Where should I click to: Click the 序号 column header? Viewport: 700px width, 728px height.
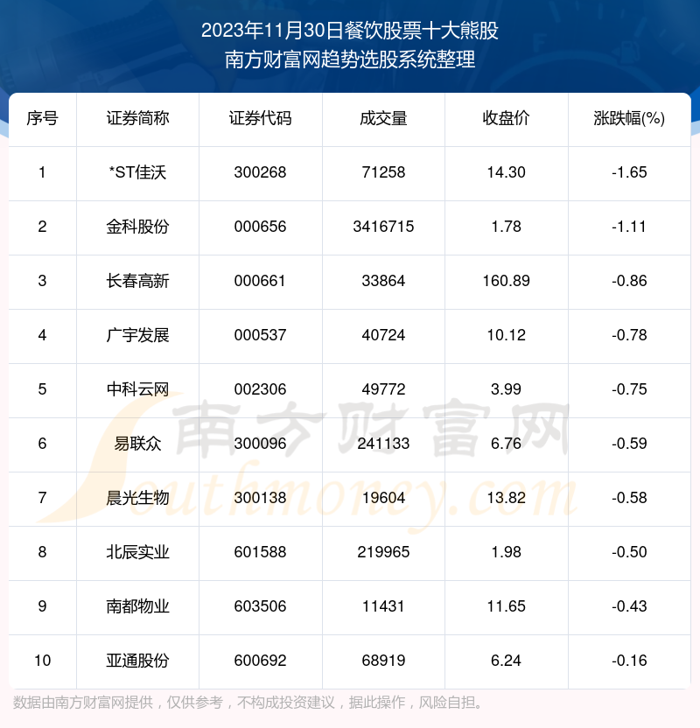[42, 119]
